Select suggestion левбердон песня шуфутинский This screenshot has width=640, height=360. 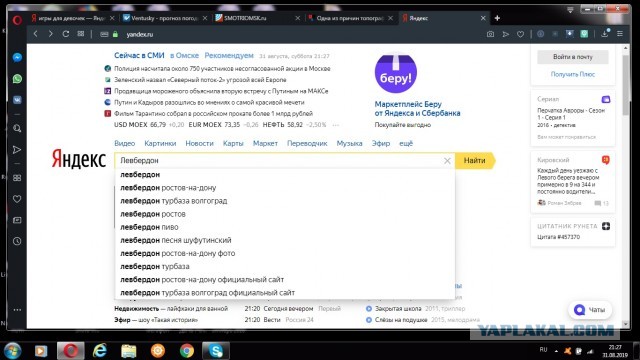[285, 240]
